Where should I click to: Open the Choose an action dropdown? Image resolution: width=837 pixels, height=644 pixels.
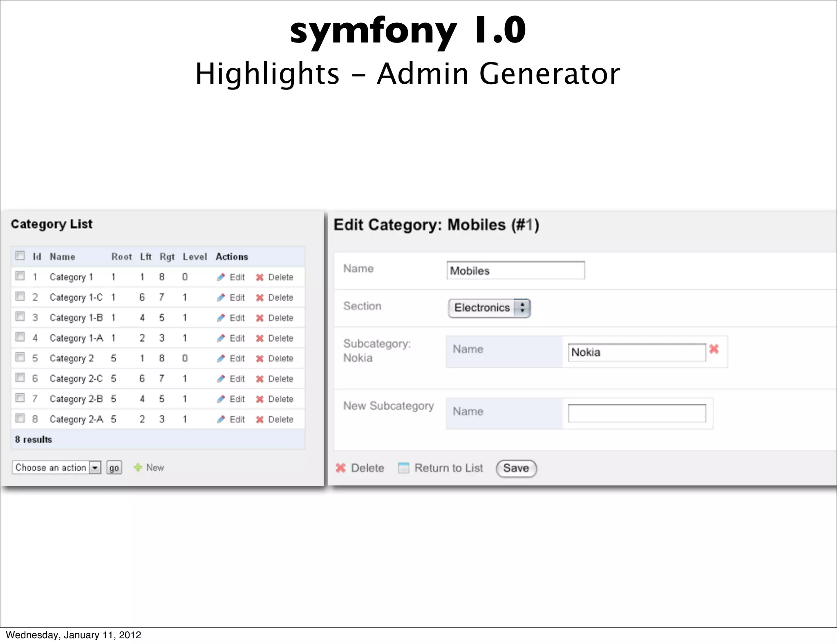[56, 467]
